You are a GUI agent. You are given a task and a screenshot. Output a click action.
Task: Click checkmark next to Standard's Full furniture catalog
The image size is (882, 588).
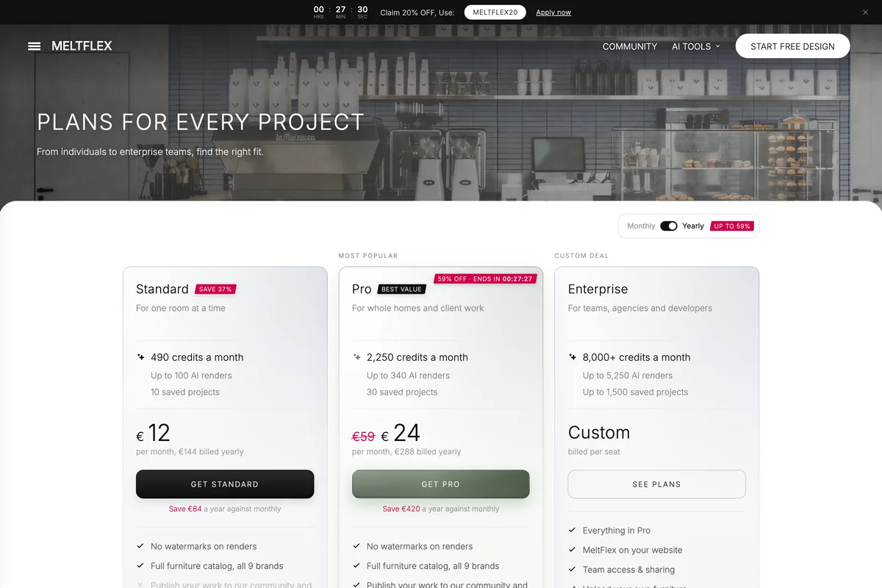(140, 566)
